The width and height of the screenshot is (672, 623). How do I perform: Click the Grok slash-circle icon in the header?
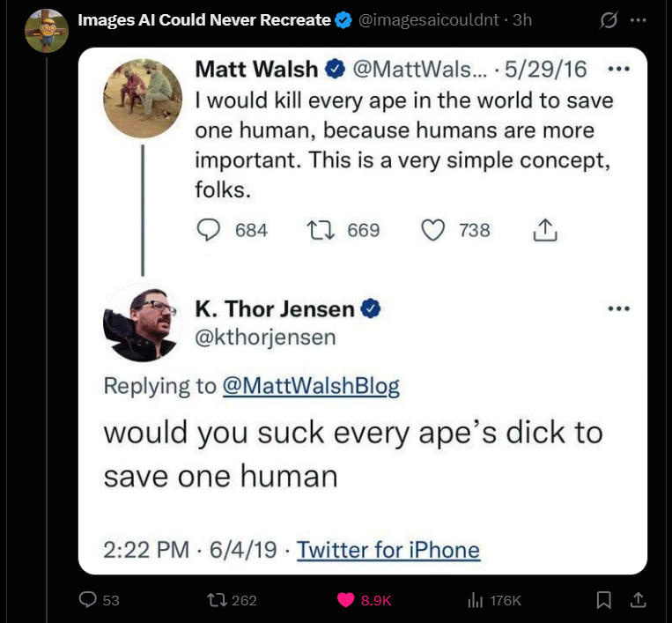point(609,21)
